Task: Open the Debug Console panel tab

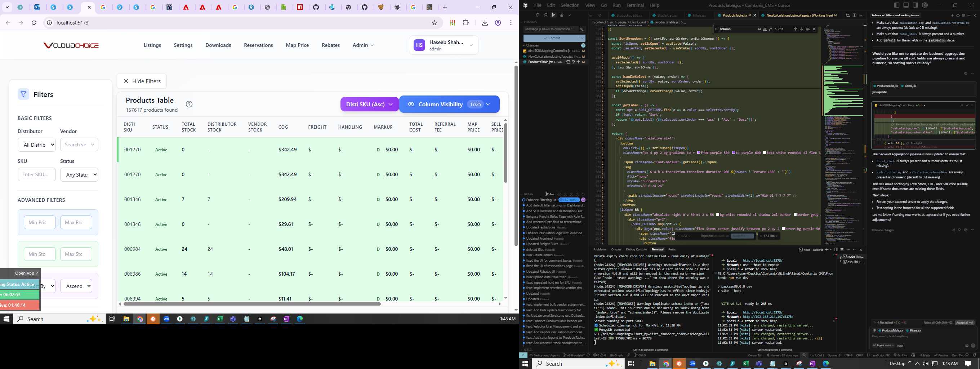Action: (636, 250)
